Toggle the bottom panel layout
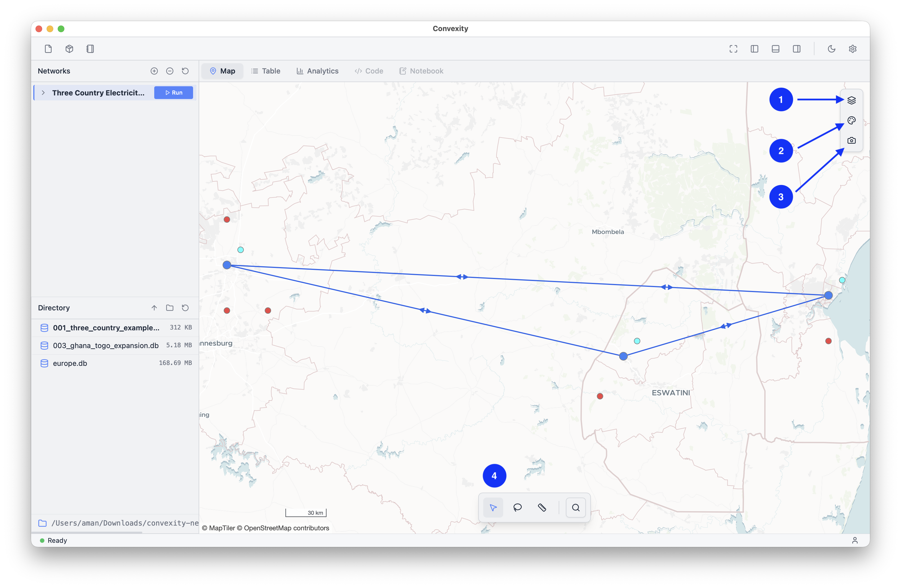Screen dimensions: 901x588 775,49
